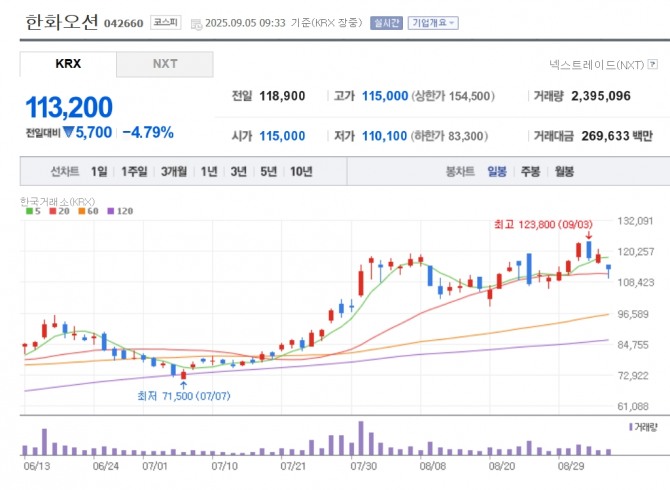Select the 10년 chart period
This screenshot has height=490, width=670.
(300, 171)
